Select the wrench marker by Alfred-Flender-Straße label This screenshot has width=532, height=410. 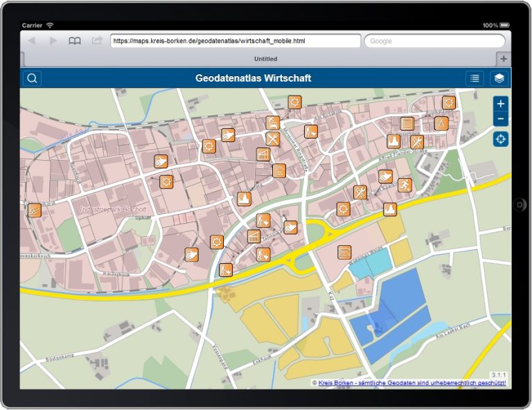point(417,142)
